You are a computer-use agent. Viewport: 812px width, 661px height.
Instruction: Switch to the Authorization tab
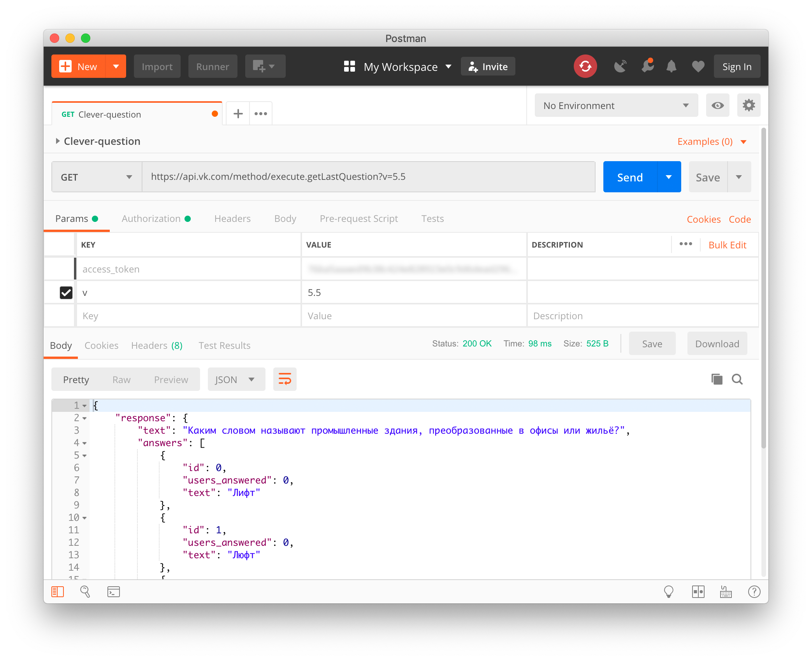click(x=151, y=219)
